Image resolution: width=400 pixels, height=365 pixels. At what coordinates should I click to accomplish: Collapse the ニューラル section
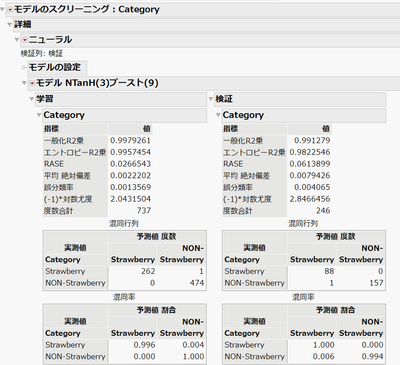point(17,40)
